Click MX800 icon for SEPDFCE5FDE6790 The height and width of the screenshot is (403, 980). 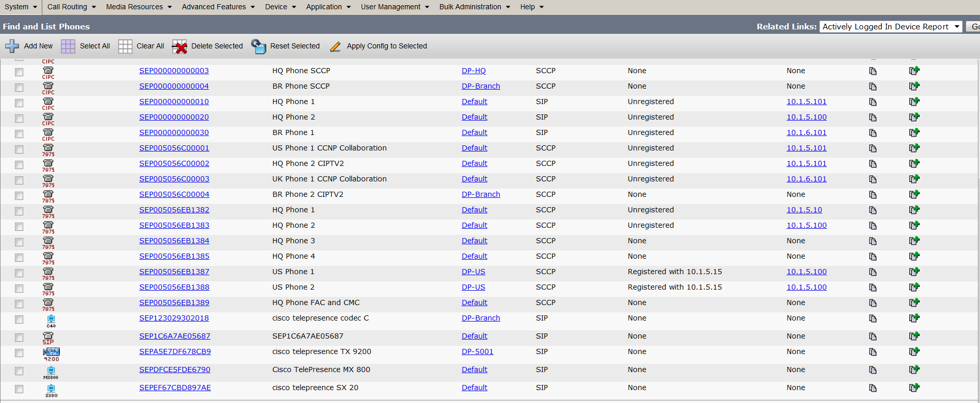point(51,373)
